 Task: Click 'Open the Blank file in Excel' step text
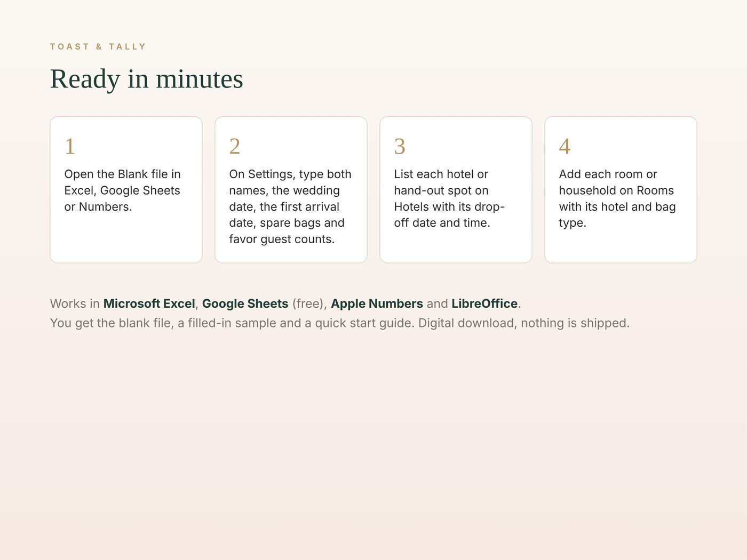pos(123,190)
